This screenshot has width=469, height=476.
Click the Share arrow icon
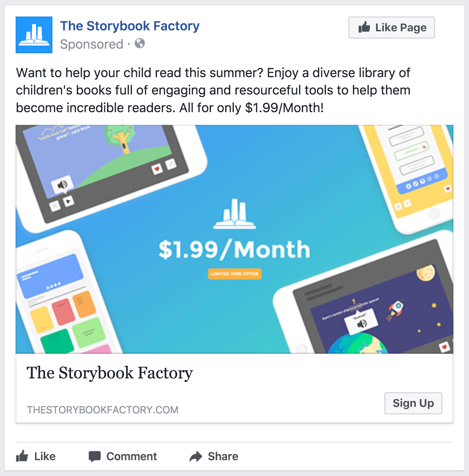tap(196, 456)
